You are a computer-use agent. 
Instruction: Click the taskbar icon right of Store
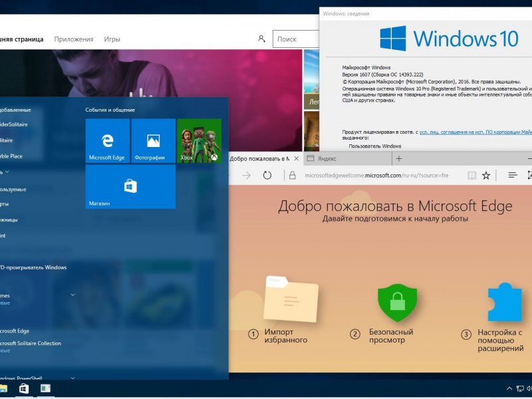coord(45,388)
